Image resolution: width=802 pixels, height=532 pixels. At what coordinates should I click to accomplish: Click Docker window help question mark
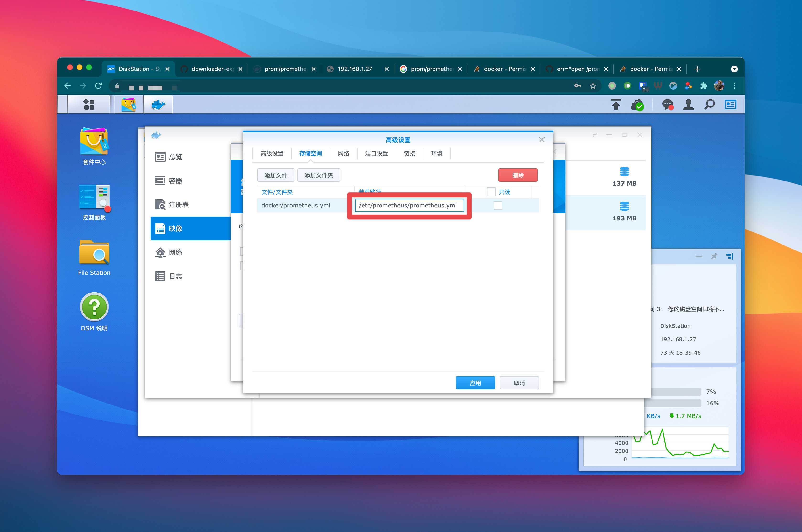pyautogui.click(x=594, y=135)
